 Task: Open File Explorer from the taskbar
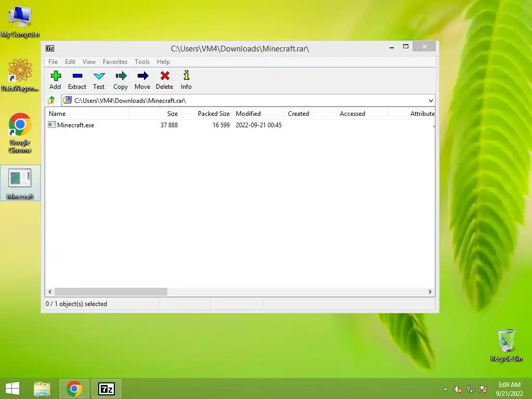coord(42,389)
